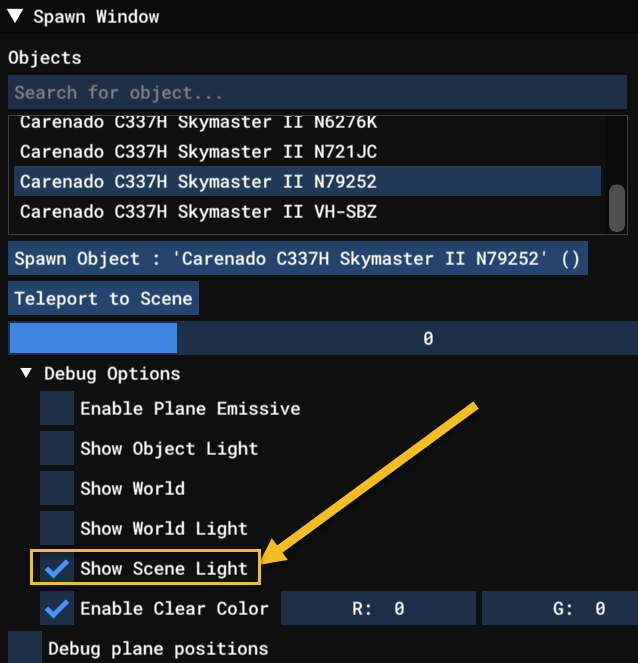Select Carenado C337H Skymaster II N721JC
The height and width of the screenshot is (663, 638).
click(x=198, y=152)
